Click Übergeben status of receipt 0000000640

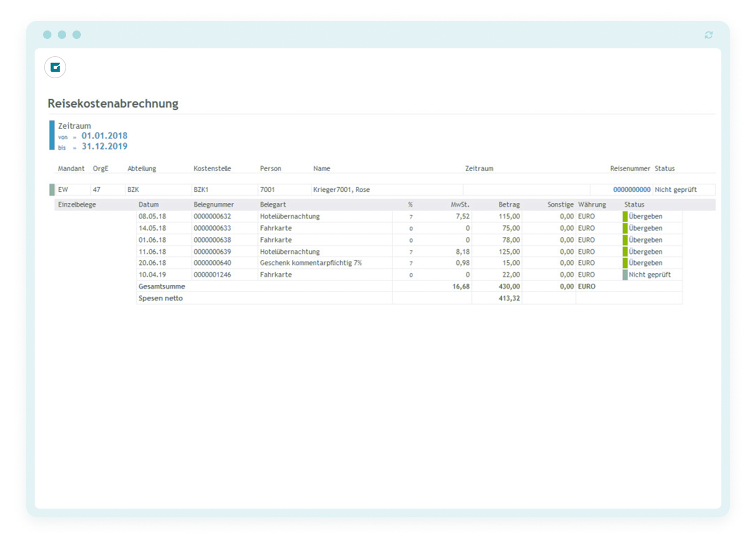(x=645, y=263)
